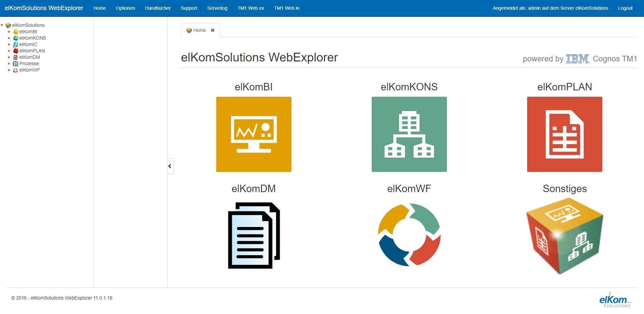This screenshot has height=314, width=644.
Task: Click the IBM Cognos TM1 logo
Action: 578,59
